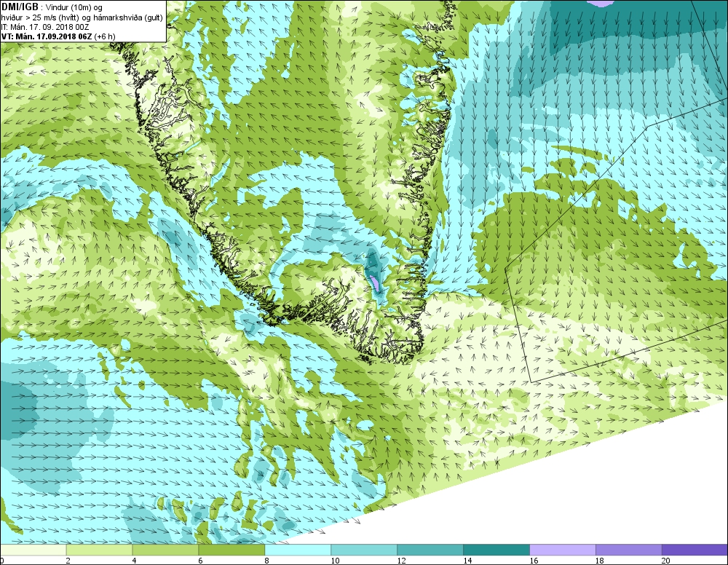Click the 6–8 m/s olive green legend swatch
The width and height of the screenshot is (728, 565).
[x=232, y=550]
